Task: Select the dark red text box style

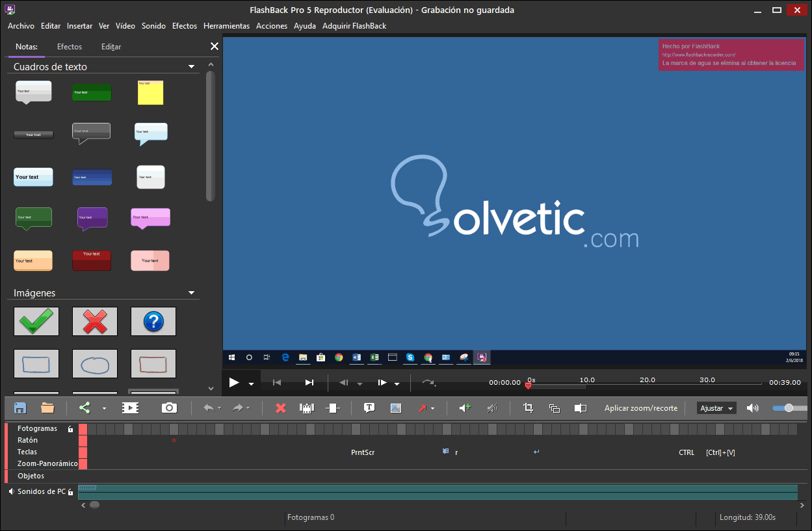Action: [x=92, y=261]
